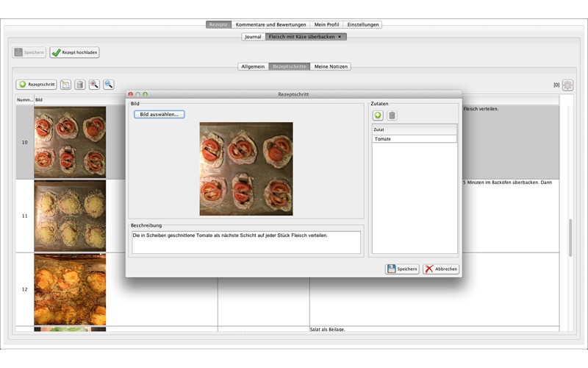Select the Rezeptschritte sub-tab
Screen dimensions: 588x368
pos(289,66)
